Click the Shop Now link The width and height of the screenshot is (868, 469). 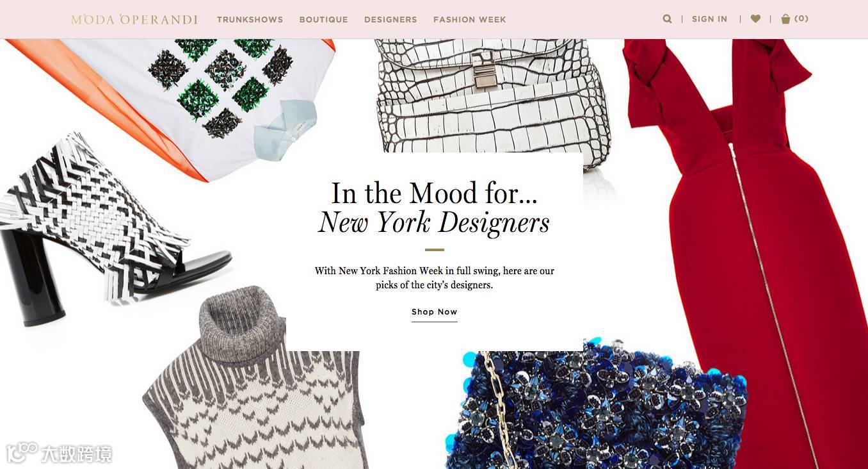click(x=435, y=312)
